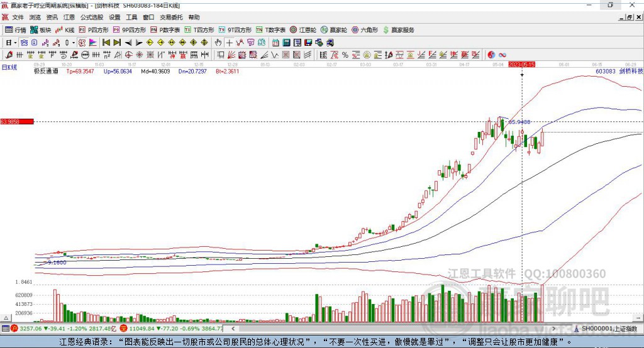
Task: Open the 公式选股 menu
Action: point(92,17)
